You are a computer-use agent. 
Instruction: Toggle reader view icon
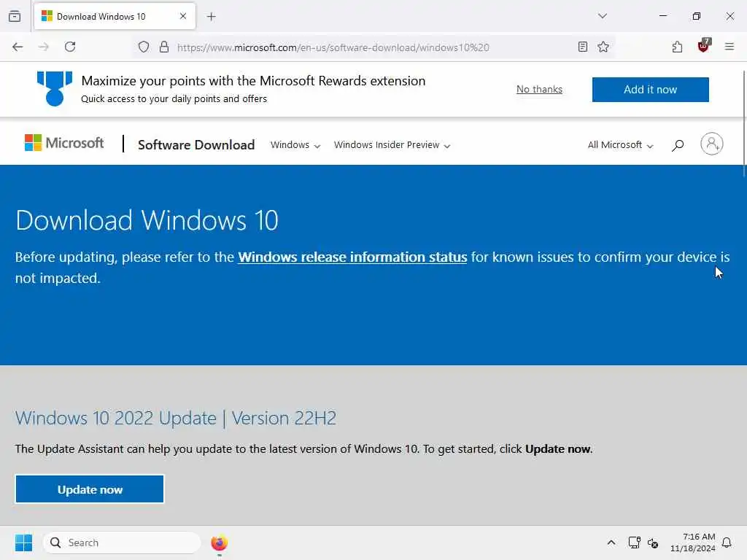[583, 47]
